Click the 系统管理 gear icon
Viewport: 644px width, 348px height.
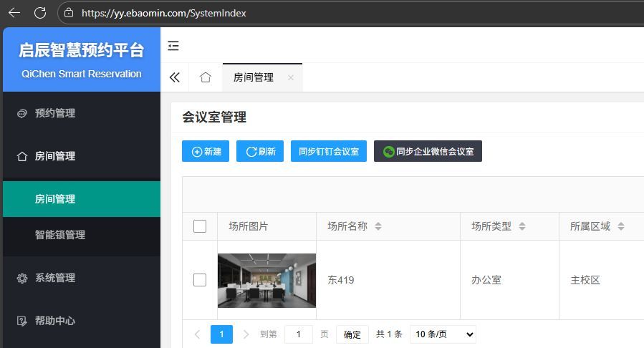22,279
